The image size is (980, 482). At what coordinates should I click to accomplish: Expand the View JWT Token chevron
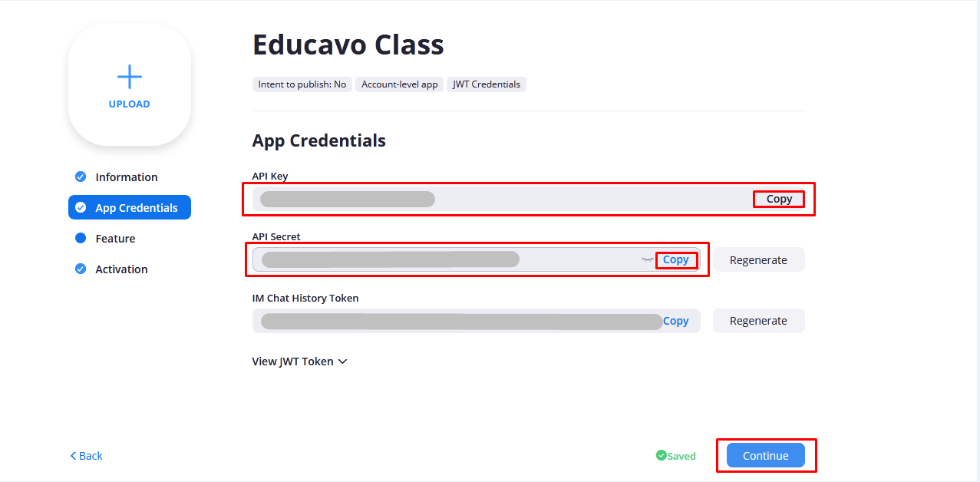(342, 361)
